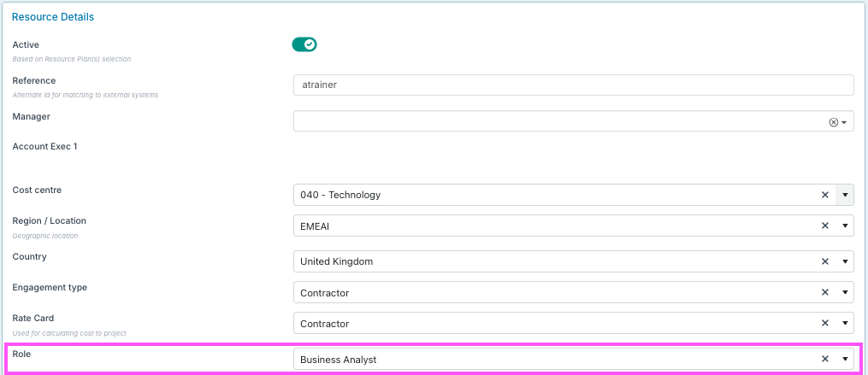
Task: Clear the Manager field with circled X
Action: point(833,122)
